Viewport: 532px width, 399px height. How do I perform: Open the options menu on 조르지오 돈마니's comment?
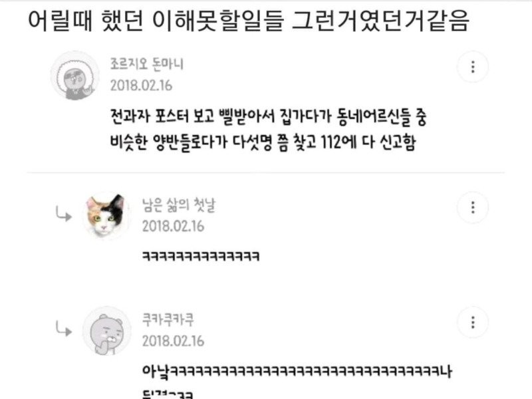click(473, 67)
